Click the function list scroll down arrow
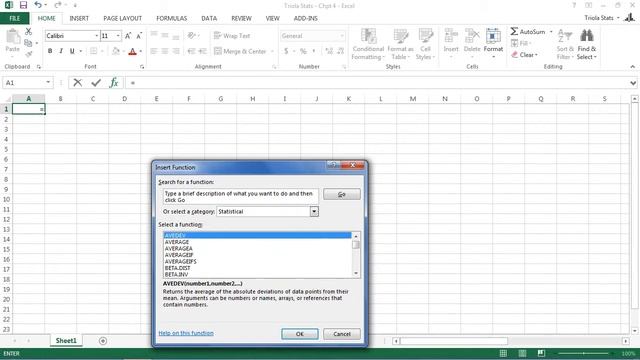The image size is (640, 360). (x=356, y=273)
